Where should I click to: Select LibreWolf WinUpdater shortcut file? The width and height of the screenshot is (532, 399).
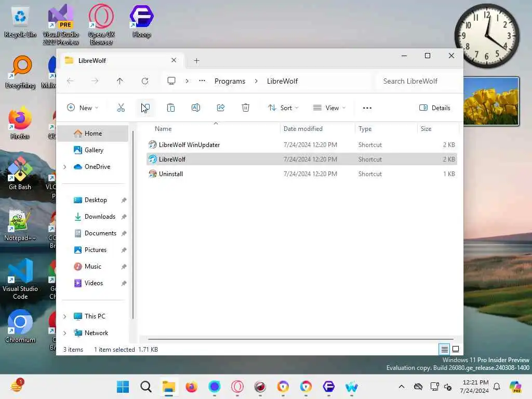pyautogui.click(x=302, y=144)
